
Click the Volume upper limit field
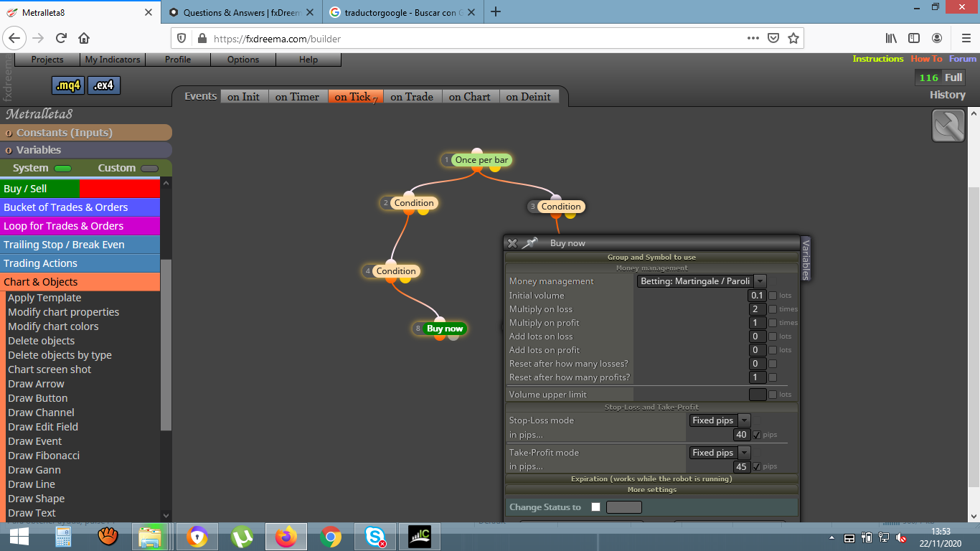[x=758, y=395]
